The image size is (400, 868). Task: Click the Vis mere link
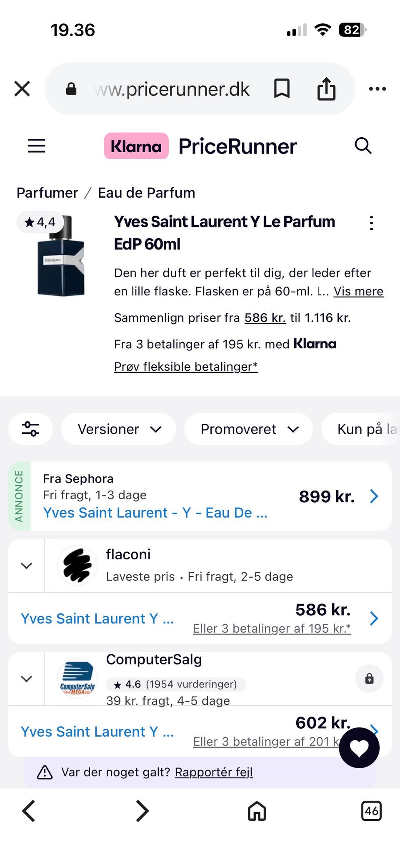click(x=358, y=291)
